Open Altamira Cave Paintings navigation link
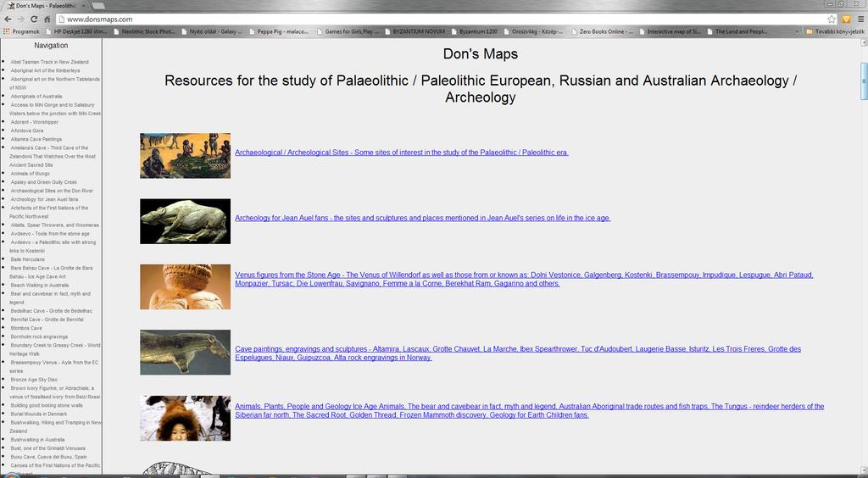The width and height of the screenshot is (868, 478). (x=36, y=139)
